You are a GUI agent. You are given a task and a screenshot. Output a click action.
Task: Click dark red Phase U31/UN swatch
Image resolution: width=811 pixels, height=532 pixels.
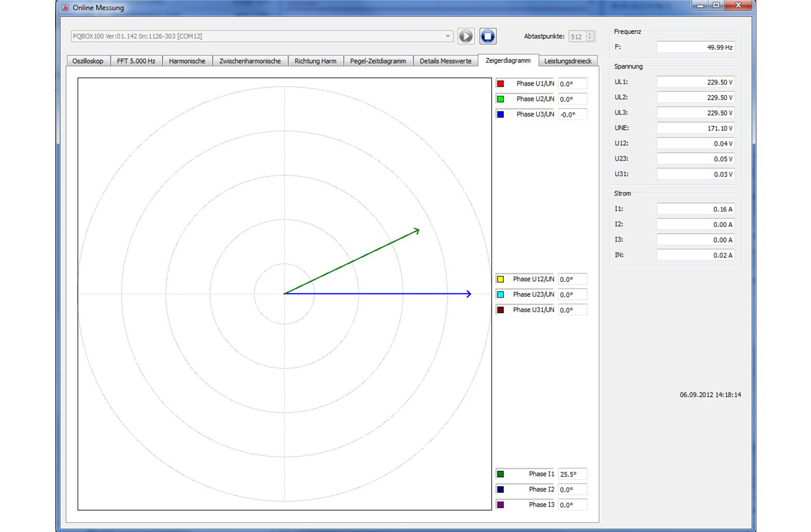pyautogui.click(x=501, y=310)
